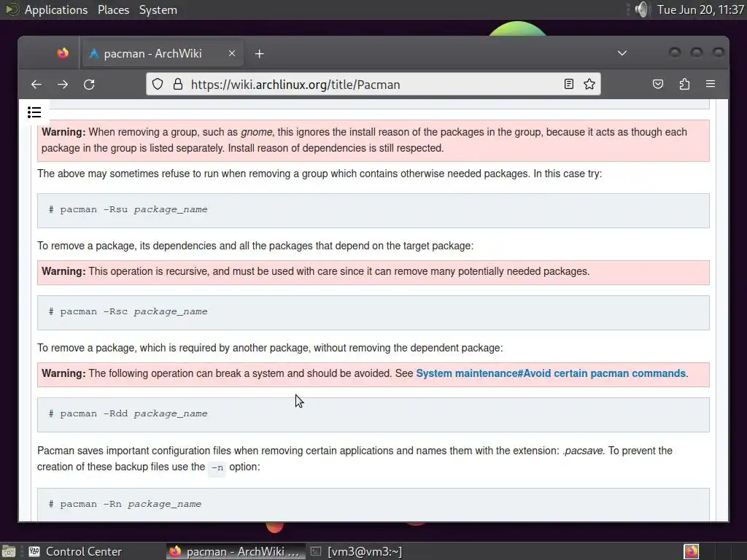Open the Places menu

point(113,9)
